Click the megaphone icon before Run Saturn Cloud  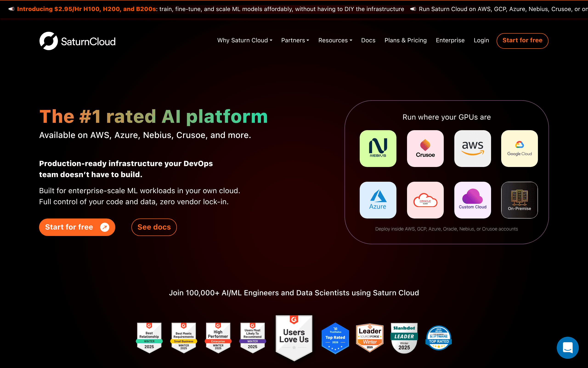[413, 9]
